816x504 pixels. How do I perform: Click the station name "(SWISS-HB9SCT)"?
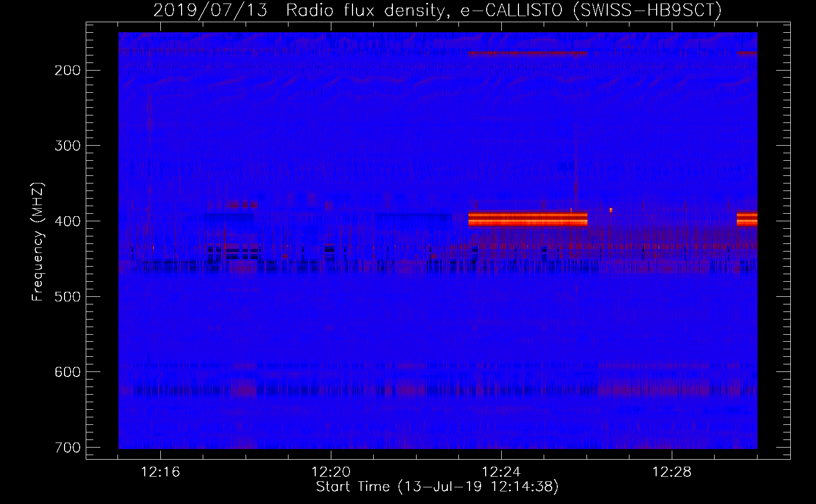coord(648,10)
